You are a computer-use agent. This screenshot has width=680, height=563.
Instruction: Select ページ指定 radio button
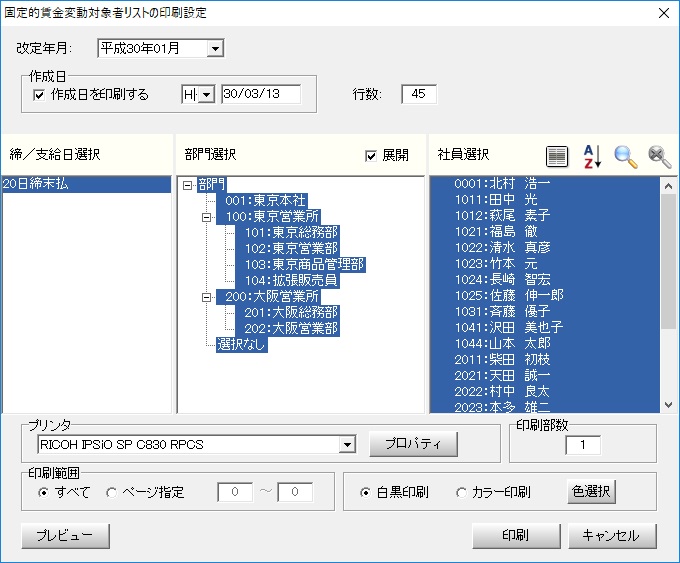point(111,493)
